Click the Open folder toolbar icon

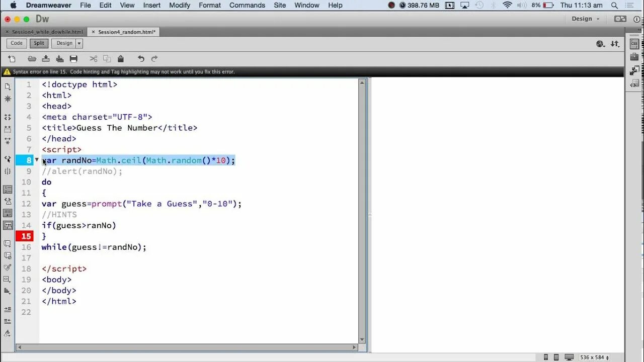(x=32, y=59)
